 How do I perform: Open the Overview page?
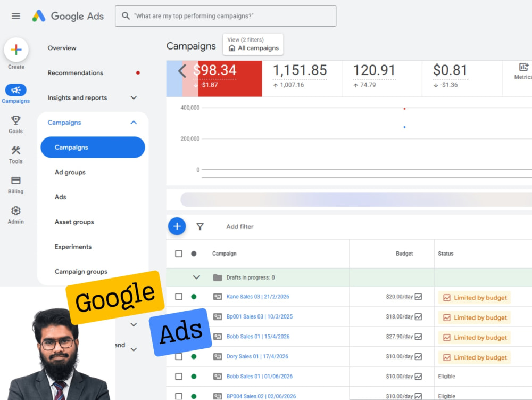[x=62, y=48]
